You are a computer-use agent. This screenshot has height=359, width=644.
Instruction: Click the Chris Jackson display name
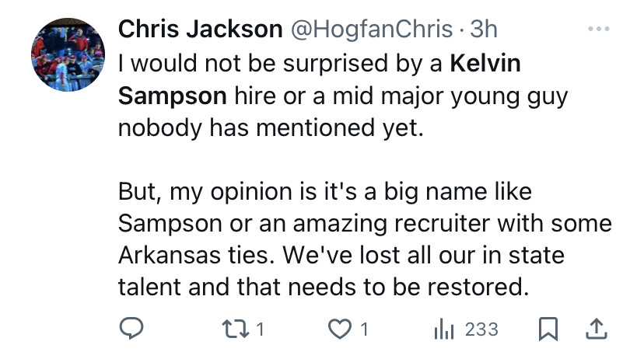tap(200, 30)
